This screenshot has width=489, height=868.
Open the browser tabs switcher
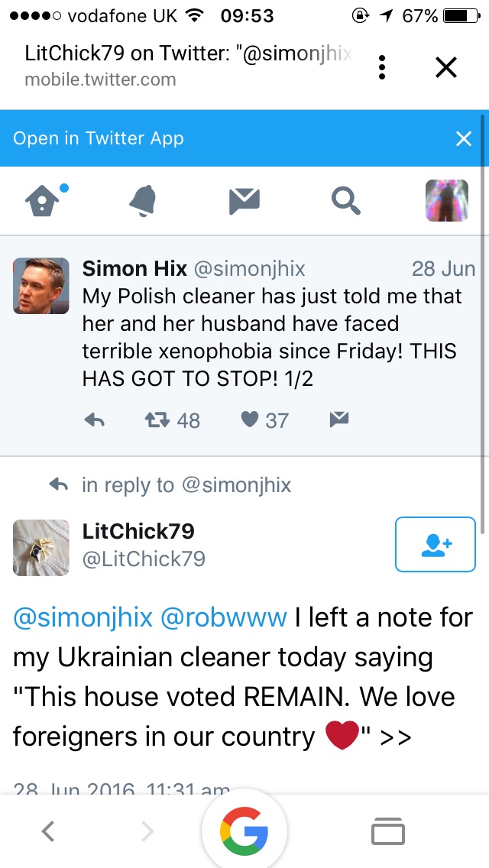click(388, 831)
